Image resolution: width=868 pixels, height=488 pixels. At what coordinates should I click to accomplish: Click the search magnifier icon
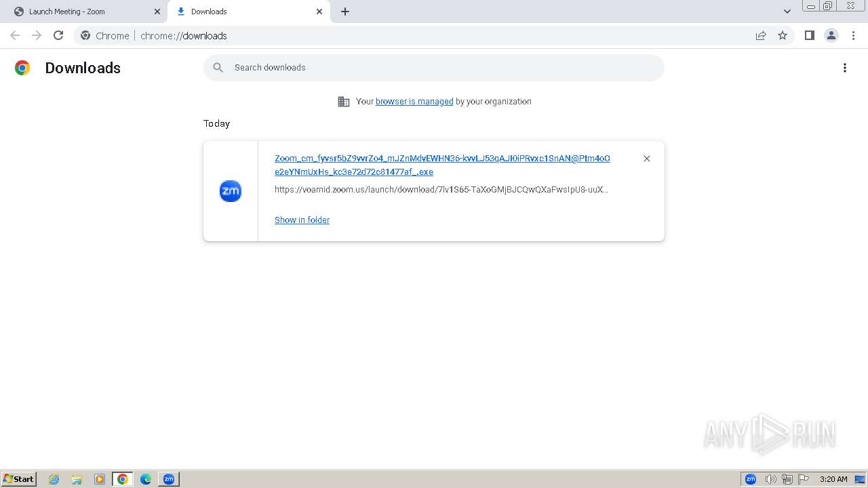tap(218, 67)
